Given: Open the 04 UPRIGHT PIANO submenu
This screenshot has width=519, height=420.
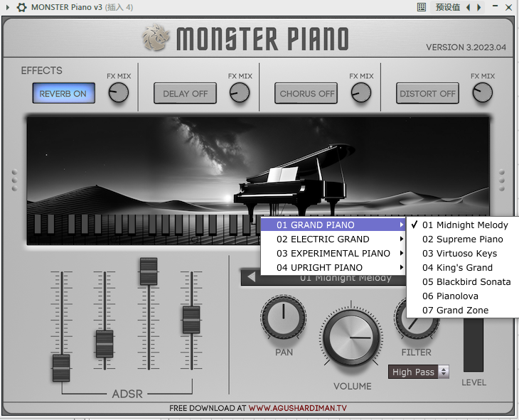Looking at the screenshot, I should (333, 267).
